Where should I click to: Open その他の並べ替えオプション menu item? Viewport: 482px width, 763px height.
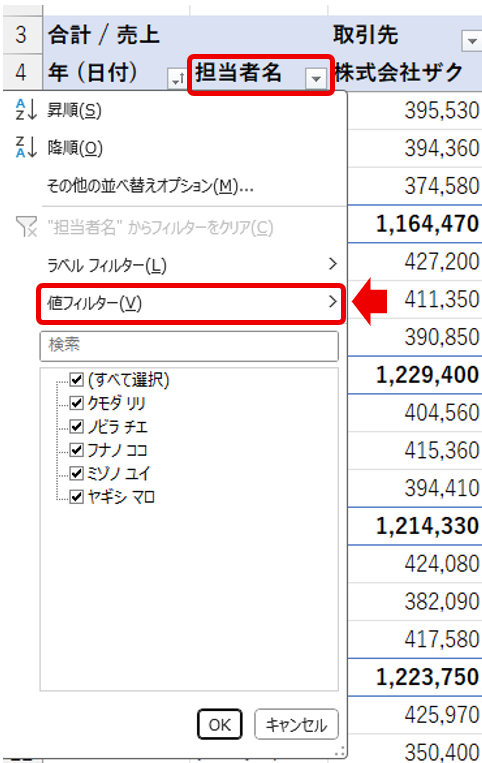click(150, 185)
